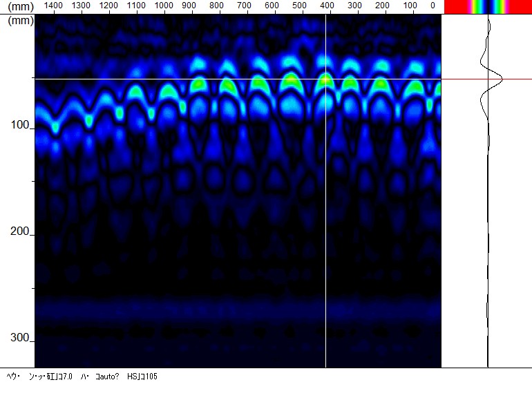The width and height of the screenshot is (532, 409).
Task: Click the green hyperbola peak at cursor intersection
Action: click(x=325, y=82)
